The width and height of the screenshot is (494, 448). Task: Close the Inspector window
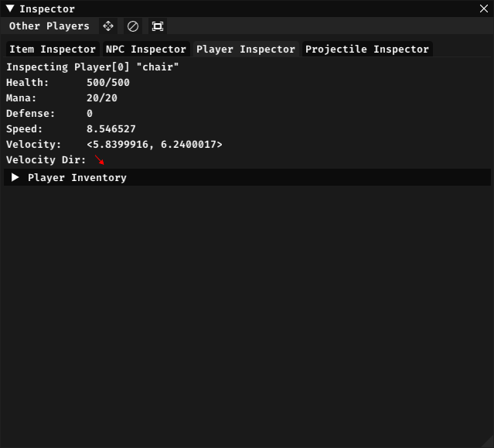pos(484,9)
